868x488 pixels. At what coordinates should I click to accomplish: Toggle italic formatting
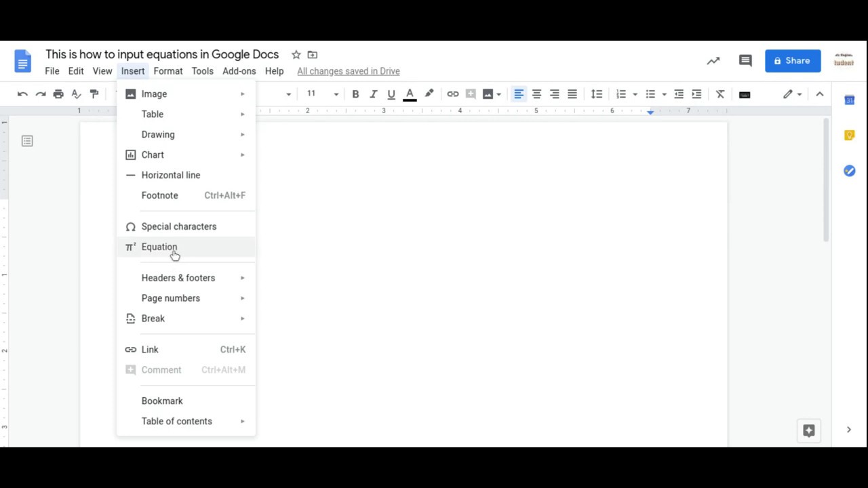(x=373, y=94)
